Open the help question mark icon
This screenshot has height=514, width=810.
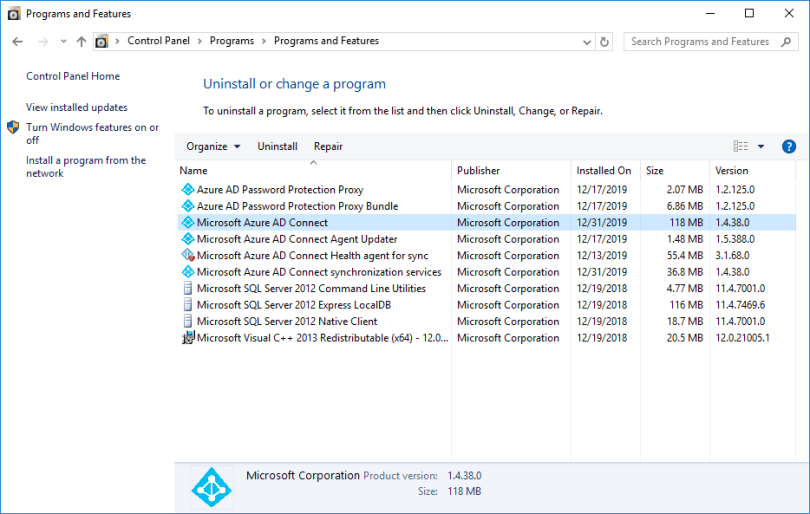(x=788, y=146)
